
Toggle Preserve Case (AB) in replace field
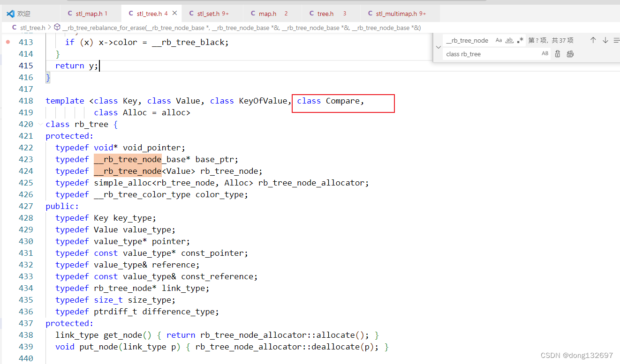pyautogui.click(x=545, y=54)
